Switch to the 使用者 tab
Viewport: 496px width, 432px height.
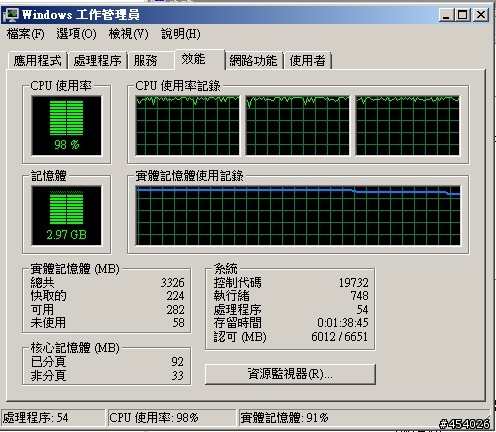pos(307,61)
